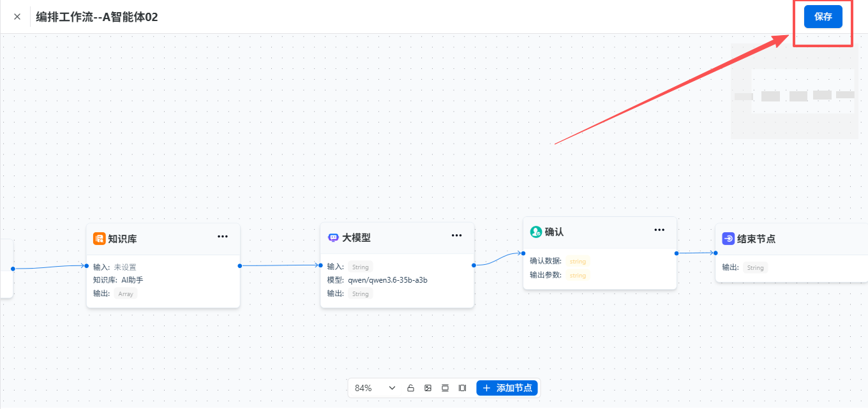The image size is (868, 409).
Task: Select the 结束节点 node title
Action: [x=756, y=239]
